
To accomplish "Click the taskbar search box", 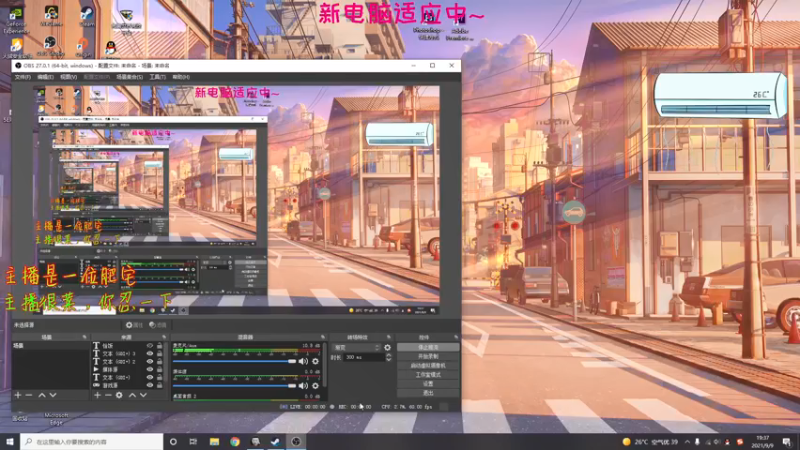I will click(92, 441).
